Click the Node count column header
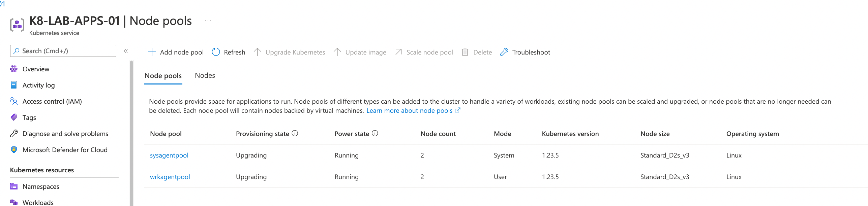The image size is (868, 206). (x=438, y=134)
